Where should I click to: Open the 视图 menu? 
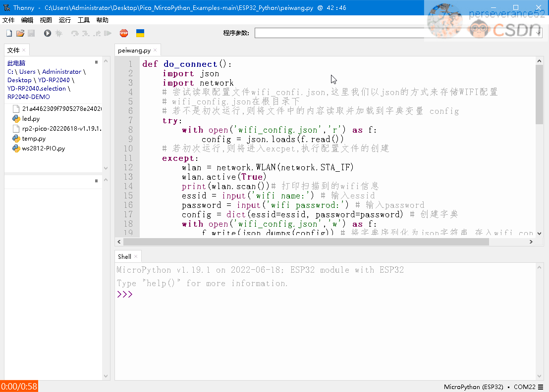click(46, 20)
